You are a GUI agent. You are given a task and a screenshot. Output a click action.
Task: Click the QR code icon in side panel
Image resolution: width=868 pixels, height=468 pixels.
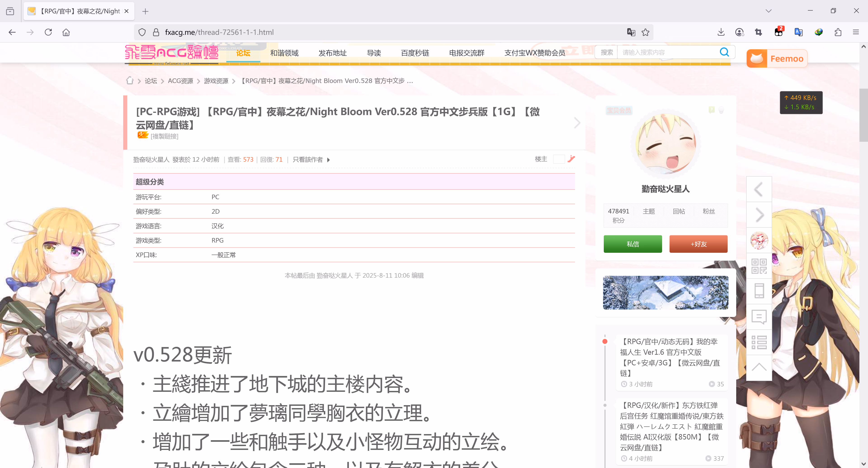coord(759,266)
